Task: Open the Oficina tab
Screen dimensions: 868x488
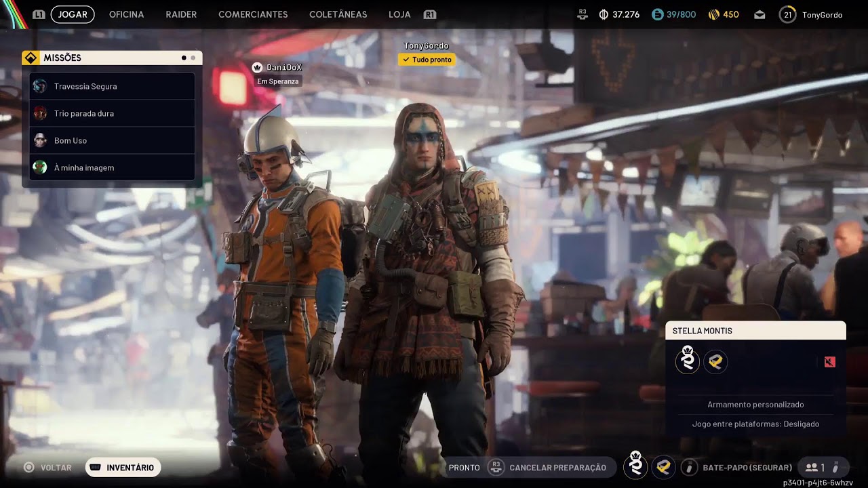Action: (126, 14)
